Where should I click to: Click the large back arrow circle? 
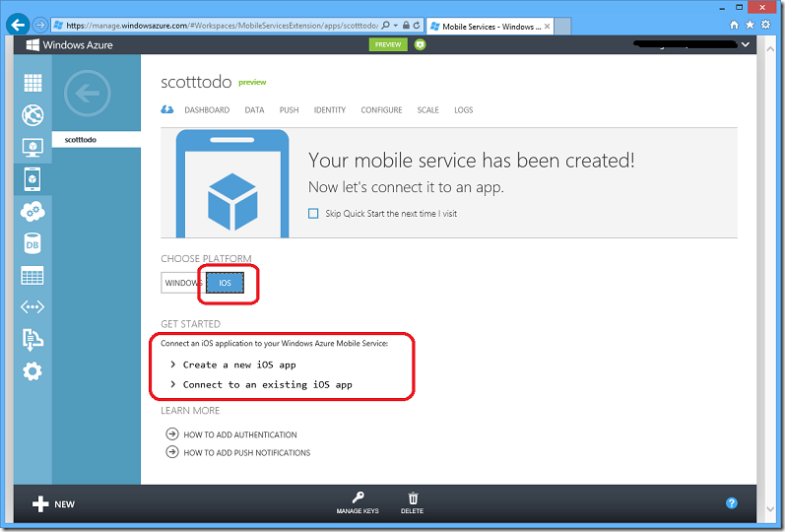[x=87, y=94]
